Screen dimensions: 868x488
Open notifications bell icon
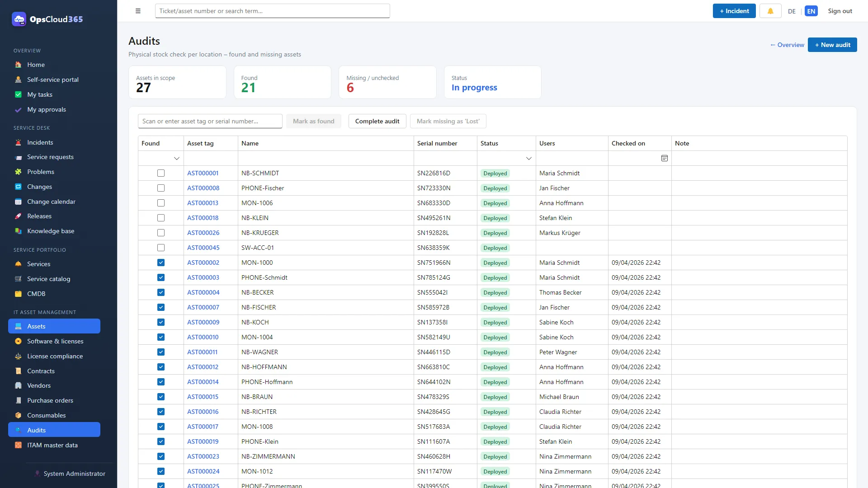(x=770, y=11)
